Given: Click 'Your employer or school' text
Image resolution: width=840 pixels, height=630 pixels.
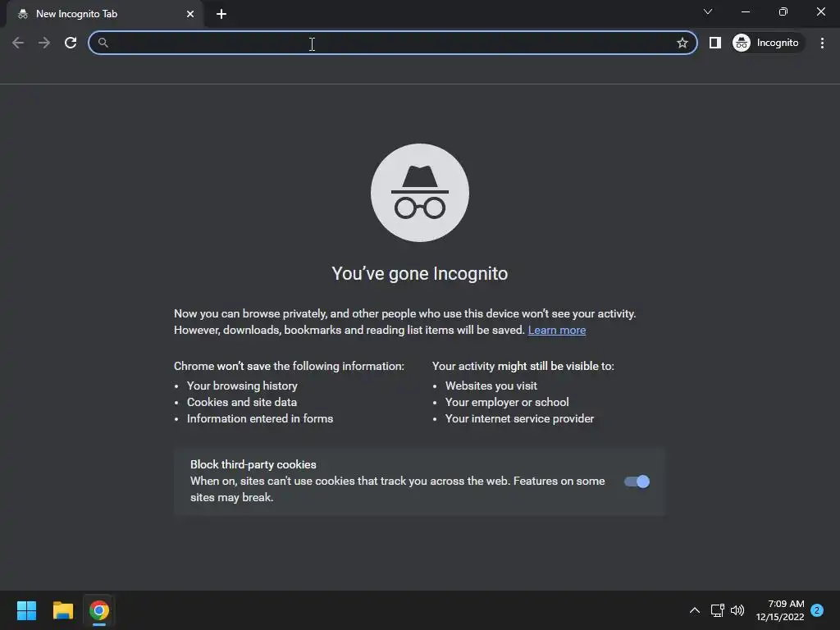Looking at the screenshot, I should [x=507, y=402].
